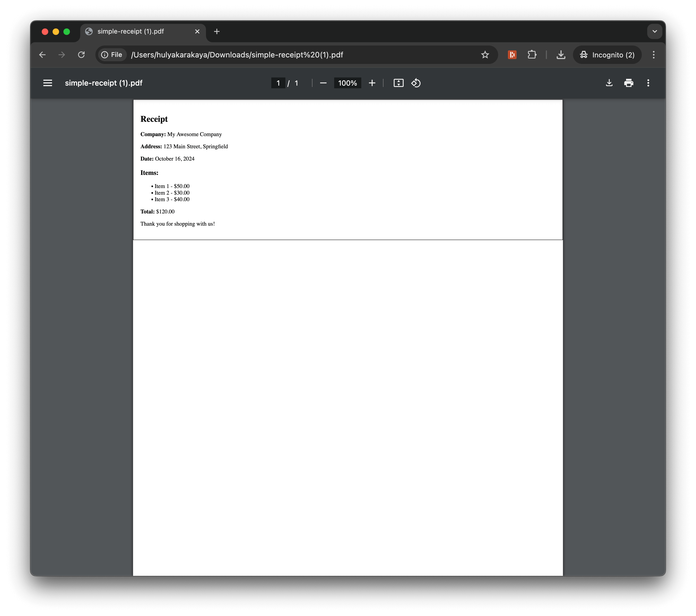Open the tab search chevron

click(x=655, y=31)
